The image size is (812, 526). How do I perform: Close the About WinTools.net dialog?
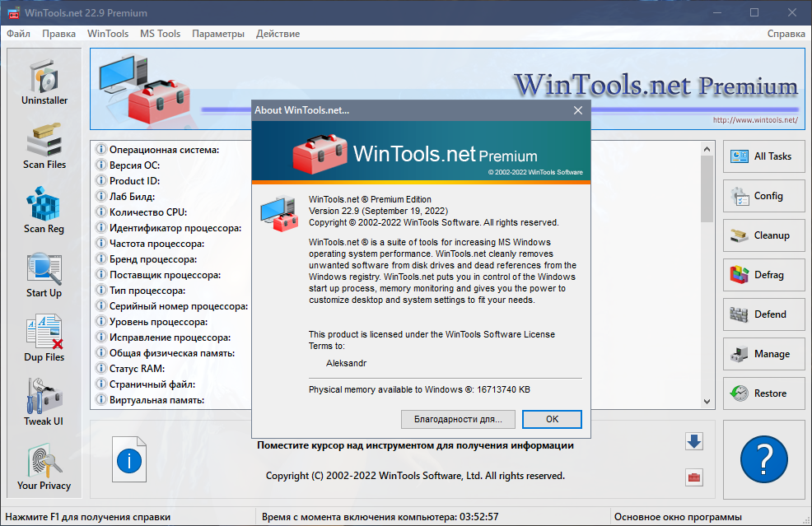[578, 110]
